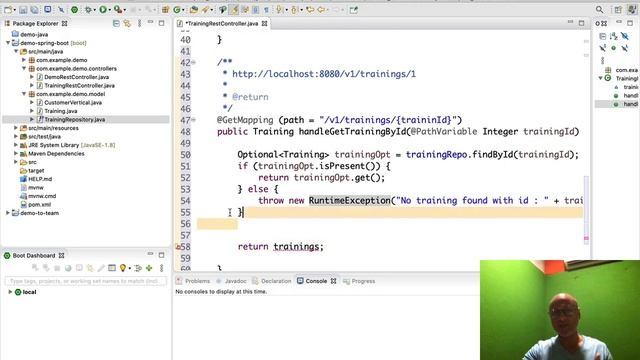Click the Next Annotation arrow icon

point(279,9)
